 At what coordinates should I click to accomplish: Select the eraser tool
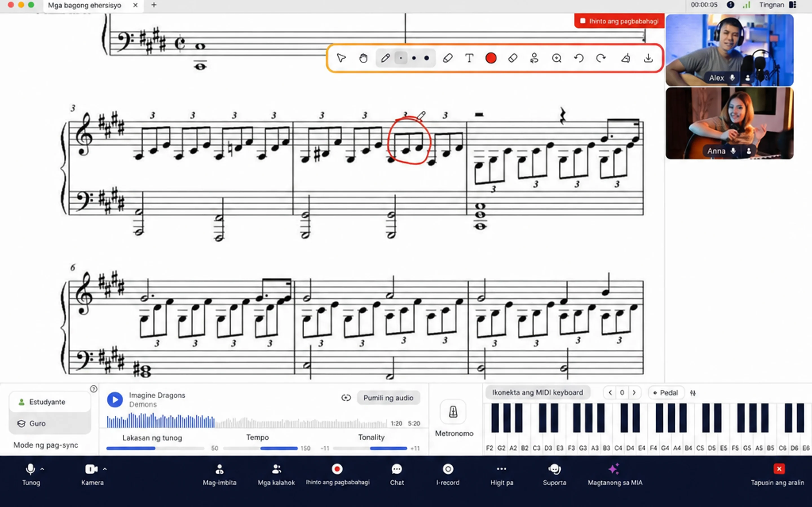(x=513, y=58)
